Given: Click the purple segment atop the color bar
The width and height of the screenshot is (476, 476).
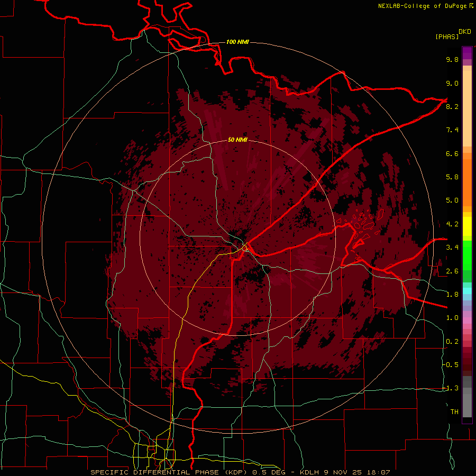Looking at the screenshot, I should click(467, 53).
